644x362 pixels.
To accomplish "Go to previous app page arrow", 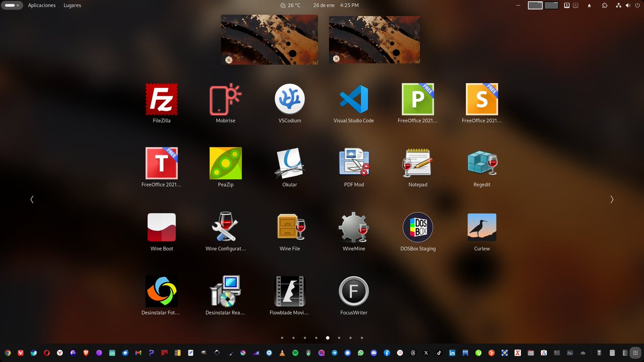I will point(32,199).
